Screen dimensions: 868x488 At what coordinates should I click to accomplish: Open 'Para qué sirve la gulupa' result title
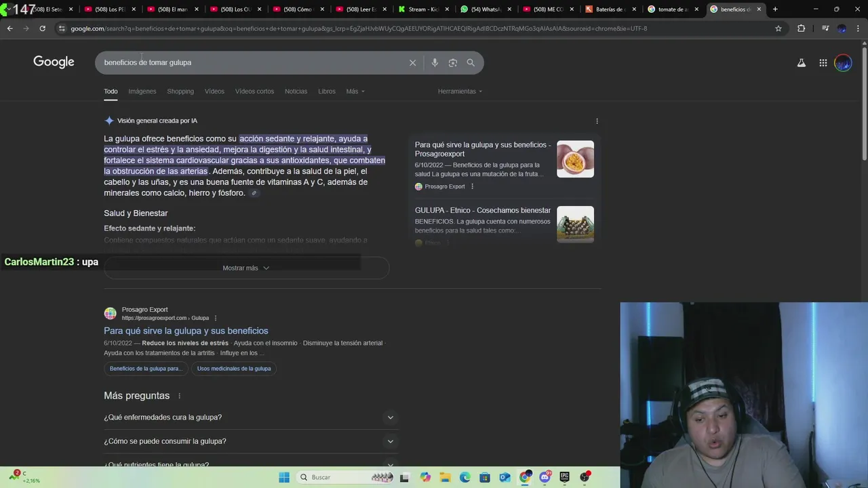pos(186,331)
